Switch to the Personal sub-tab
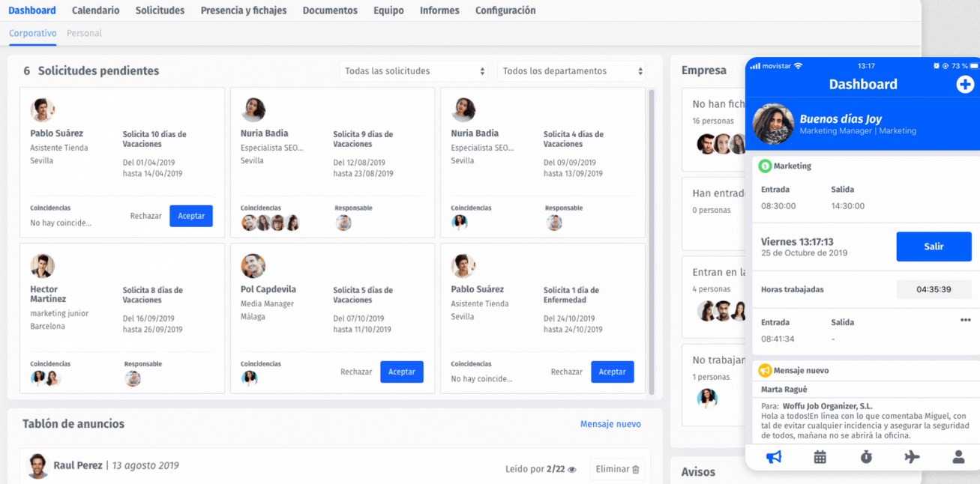The image size is (980, 484). point(84,34)
